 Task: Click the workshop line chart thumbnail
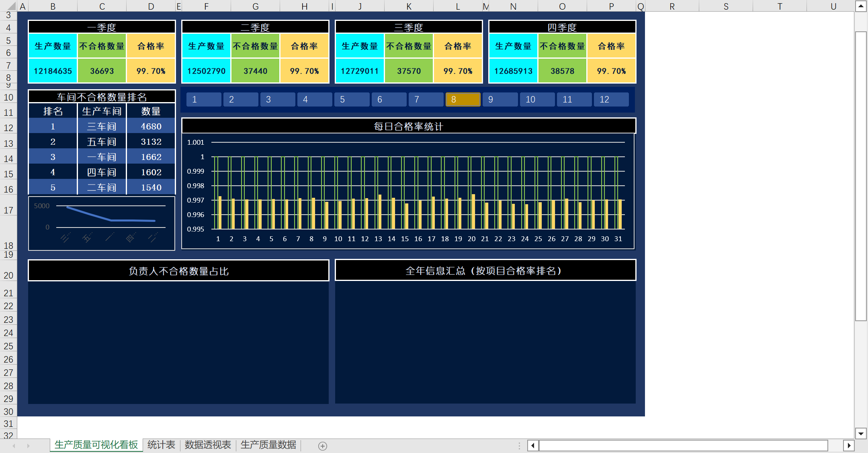click(x=102, y=223)
